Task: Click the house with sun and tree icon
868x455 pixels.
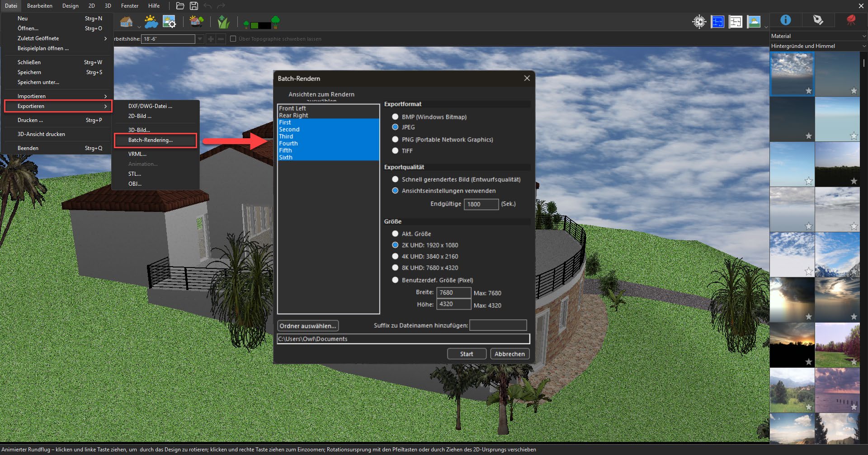Action: coord(196,22)
